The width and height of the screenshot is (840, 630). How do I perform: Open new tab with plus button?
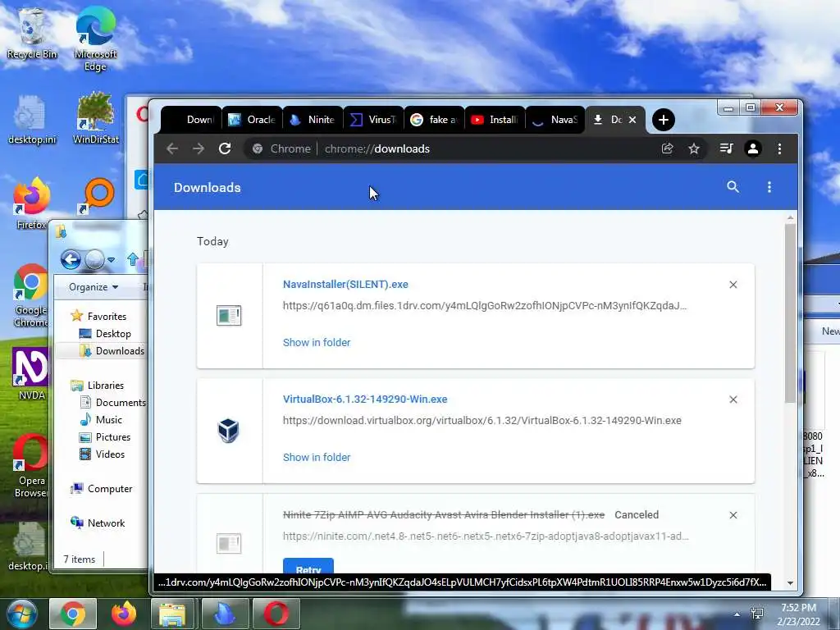[x=663, y=120]
